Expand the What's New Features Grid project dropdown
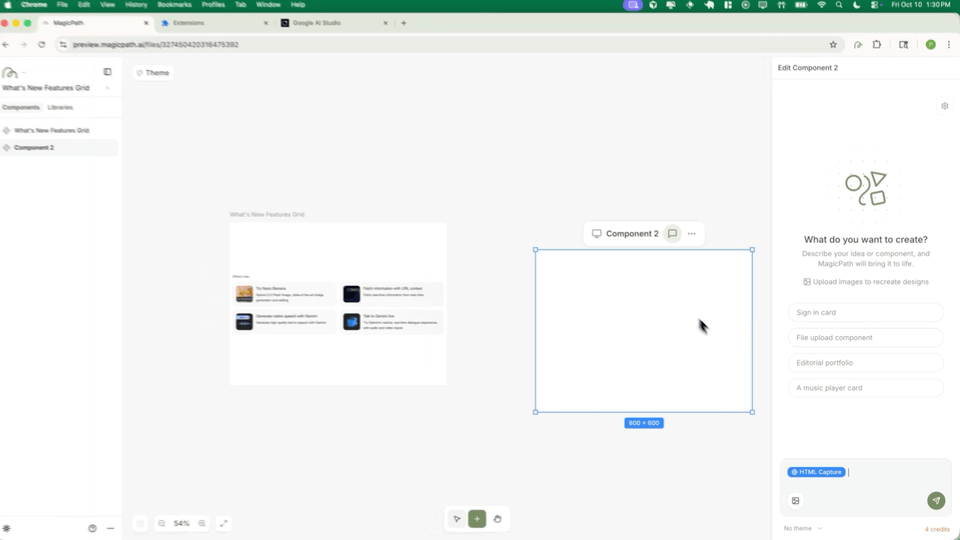 [107, 88]
